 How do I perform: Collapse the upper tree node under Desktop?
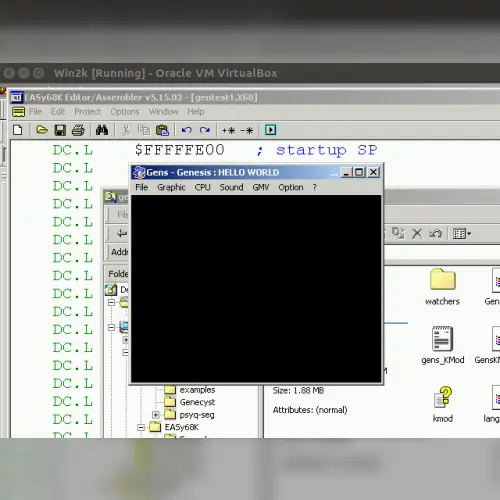click(x=111, y=302)
